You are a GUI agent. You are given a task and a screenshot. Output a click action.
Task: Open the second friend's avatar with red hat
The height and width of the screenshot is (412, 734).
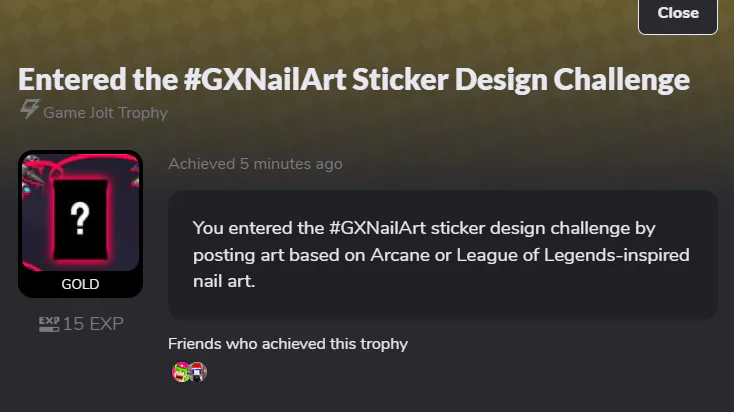click(x=197, y=373)
